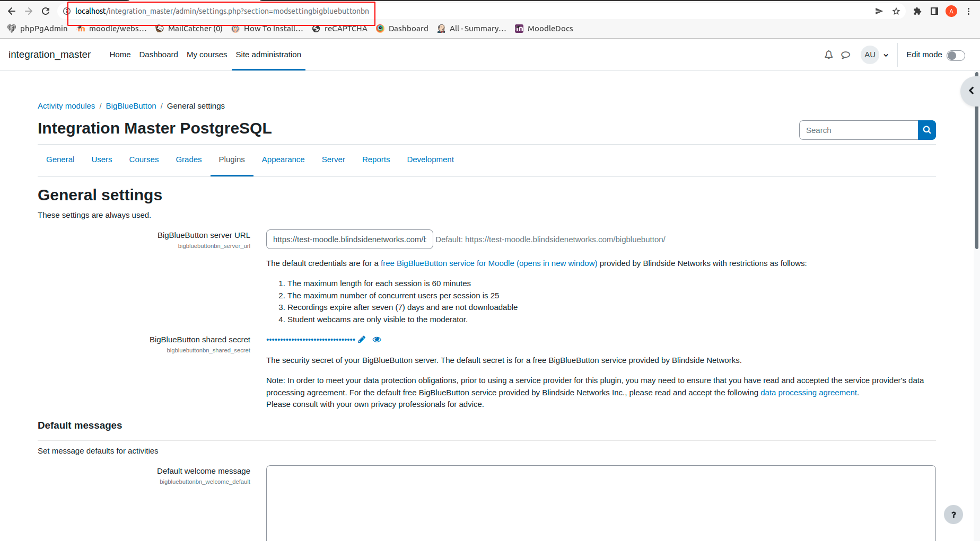Switch to the Development admin tab
The image size is (980, 541).
click(431, 159)
